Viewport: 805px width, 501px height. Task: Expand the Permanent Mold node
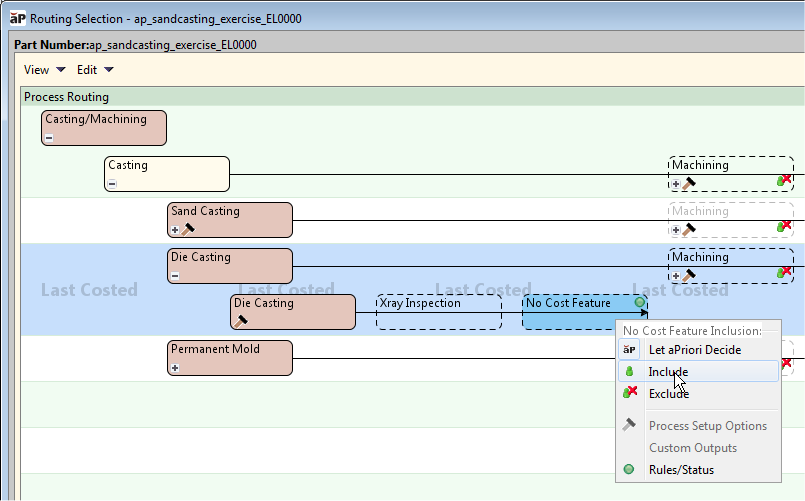(175, 368)
